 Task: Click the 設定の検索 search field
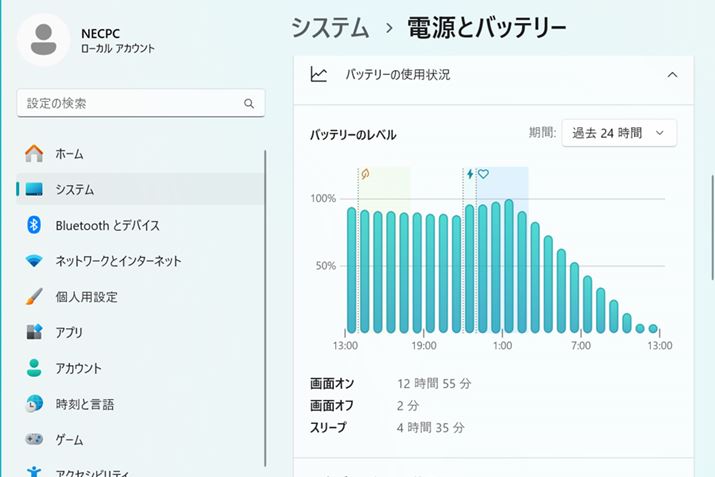coord(130,103)
